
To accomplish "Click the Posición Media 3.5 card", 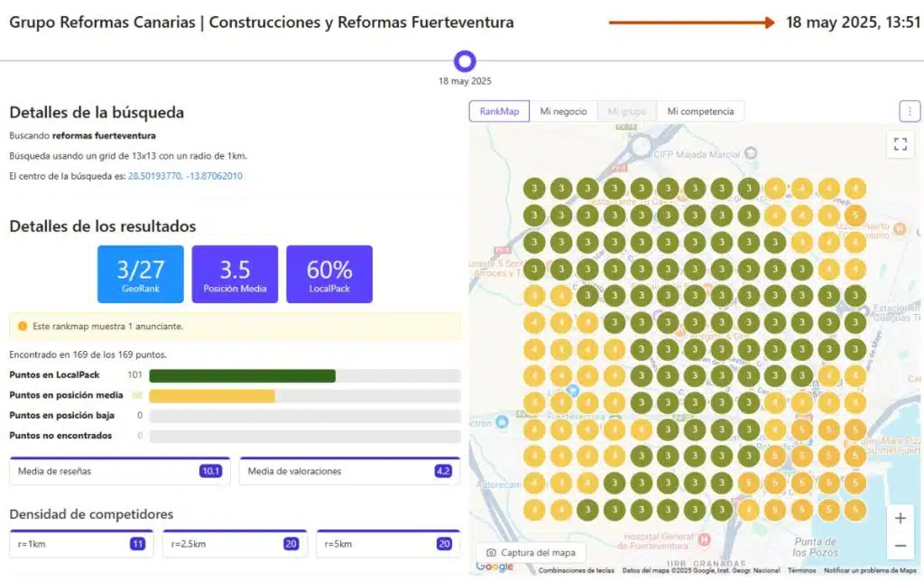I will (235, 274).
